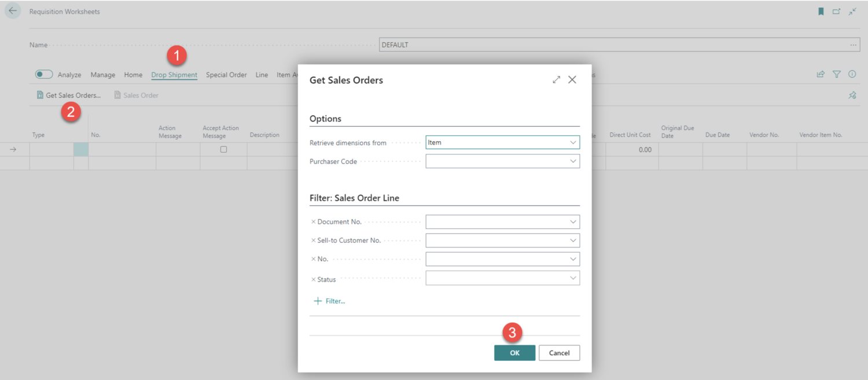This screenshot has height=380, width=868.
Task: Unpin the action bar with the pin icon
Action: (x=852, y=95)
